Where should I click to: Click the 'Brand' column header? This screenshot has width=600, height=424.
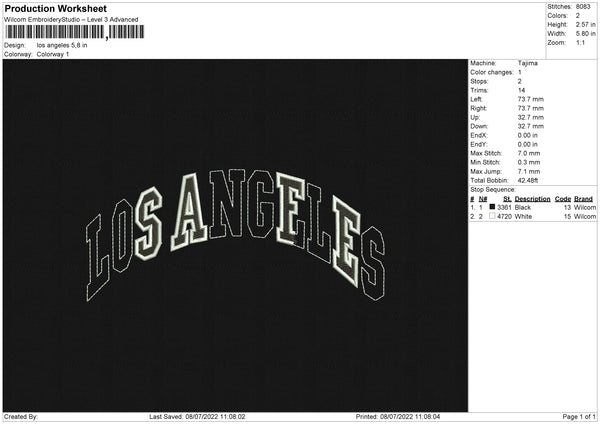[584, 199]
